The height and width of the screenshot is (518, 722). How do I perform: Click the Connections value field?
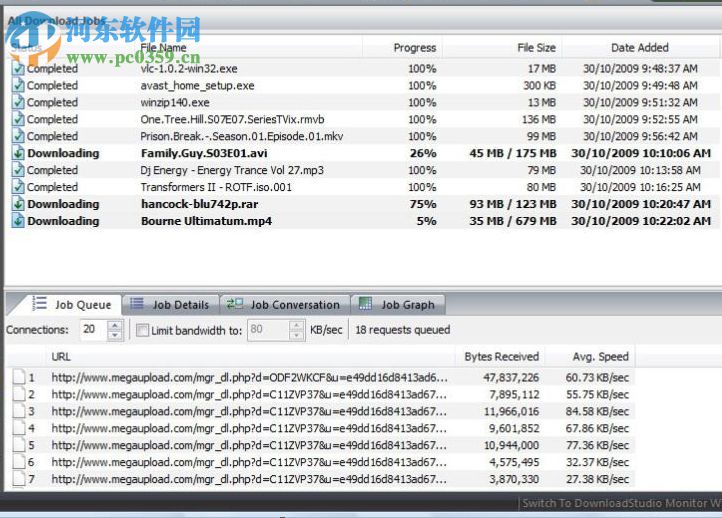tap(93, 330)
